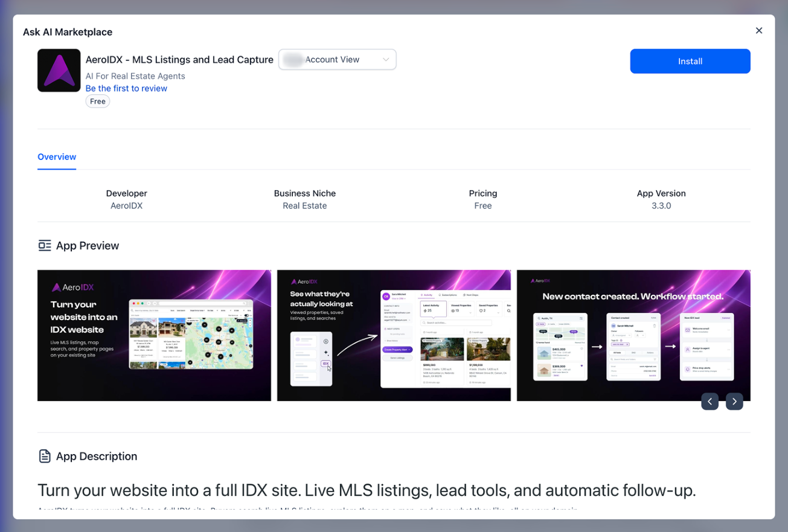Click the 'App Description' heading text
Viewport: 788px width, 532px height.
tap(97, 457)
